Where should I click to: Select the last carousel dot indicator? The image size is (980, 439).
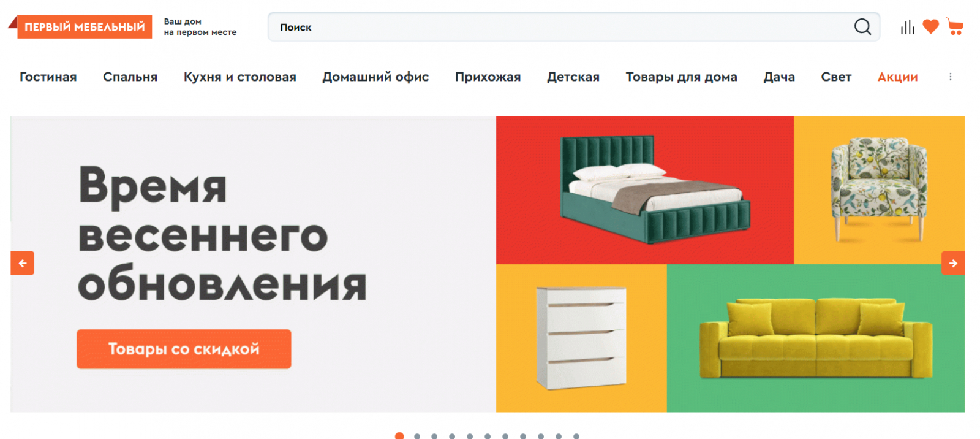(576, 436)
